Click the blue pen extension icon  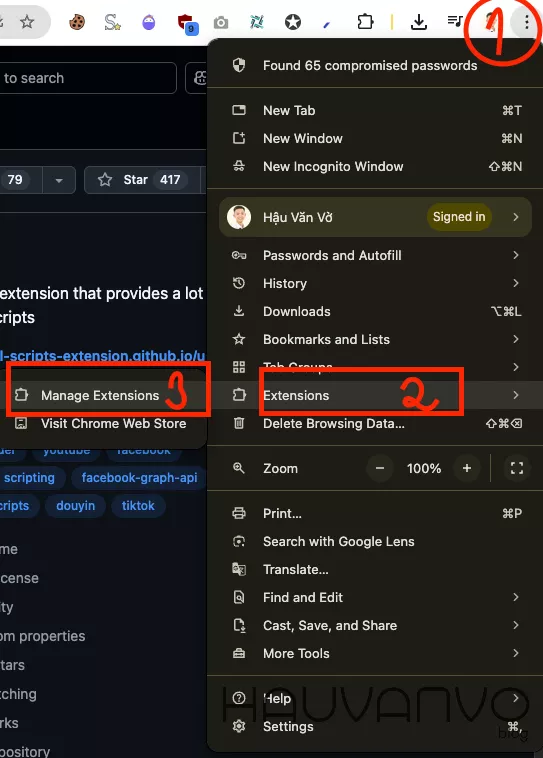[327, 23]
